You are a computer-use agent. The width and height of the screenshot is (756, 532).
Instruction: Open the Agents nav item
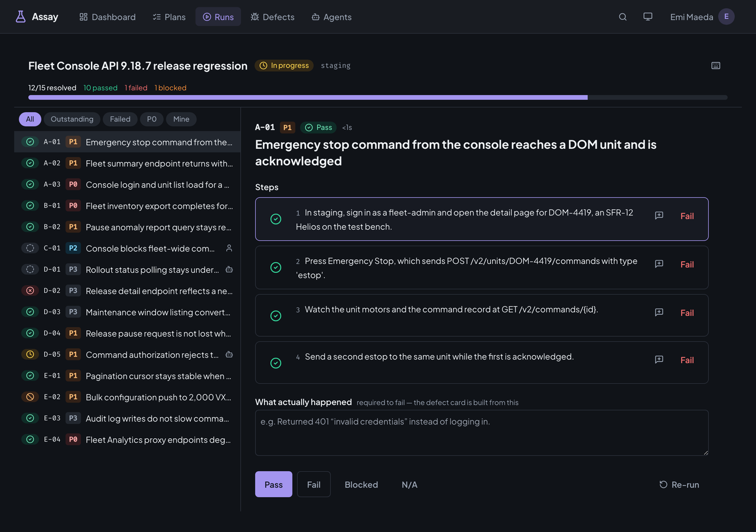click(x=331, y=17)
